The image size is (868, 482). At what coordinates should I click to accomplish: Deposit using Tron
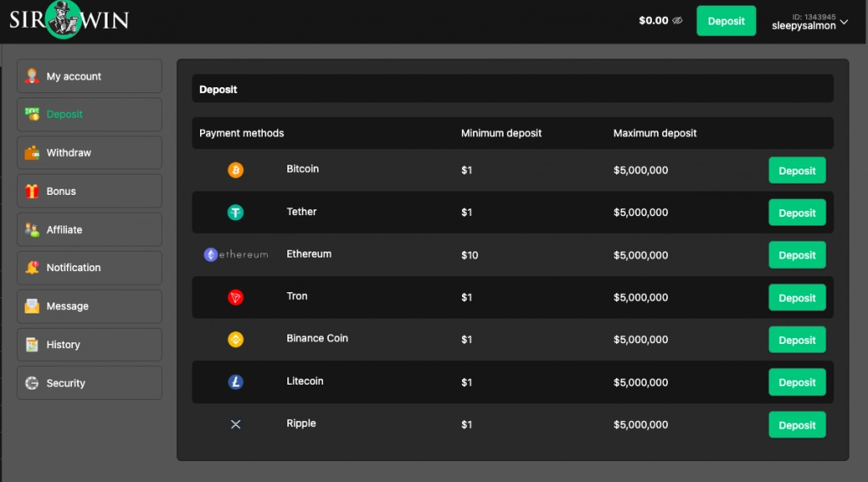796,298
